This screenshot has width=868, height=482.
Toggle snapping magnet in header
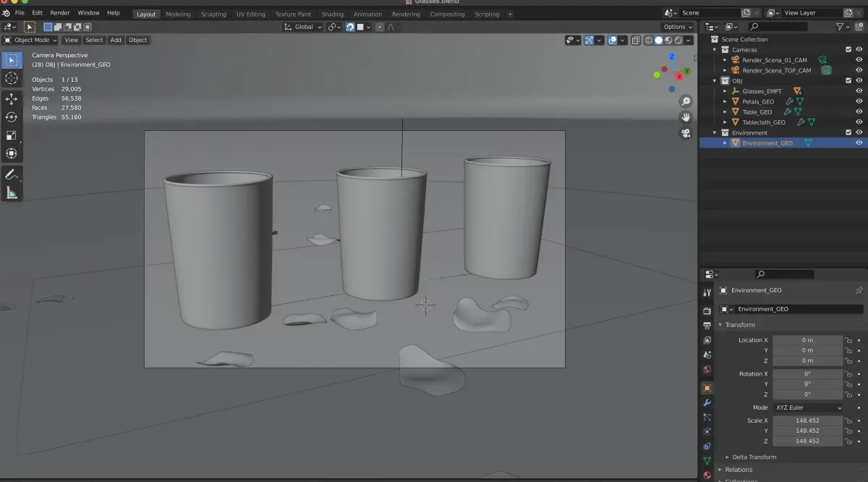point(350,27)
